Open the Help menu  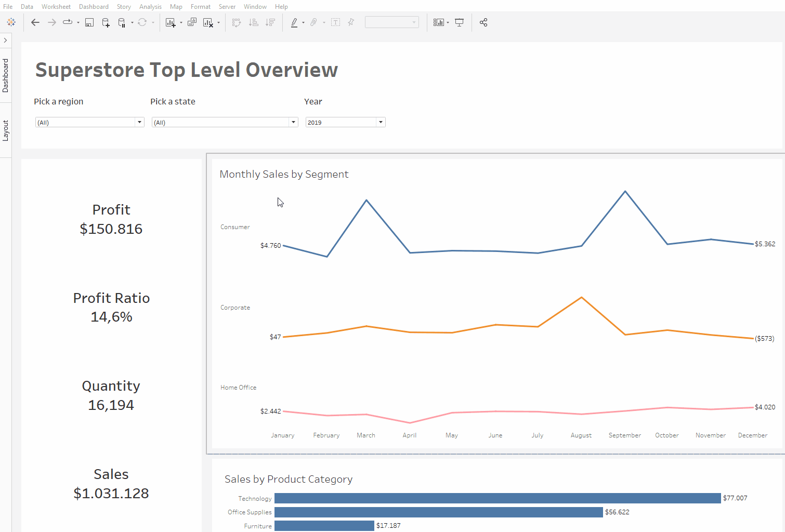coord(281,7)
